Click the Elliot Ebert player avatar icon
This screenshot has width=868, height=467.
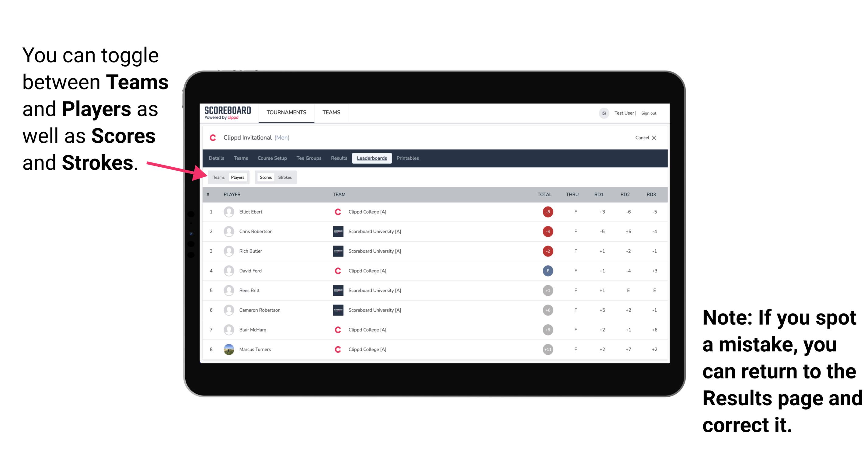pos(228,212)
